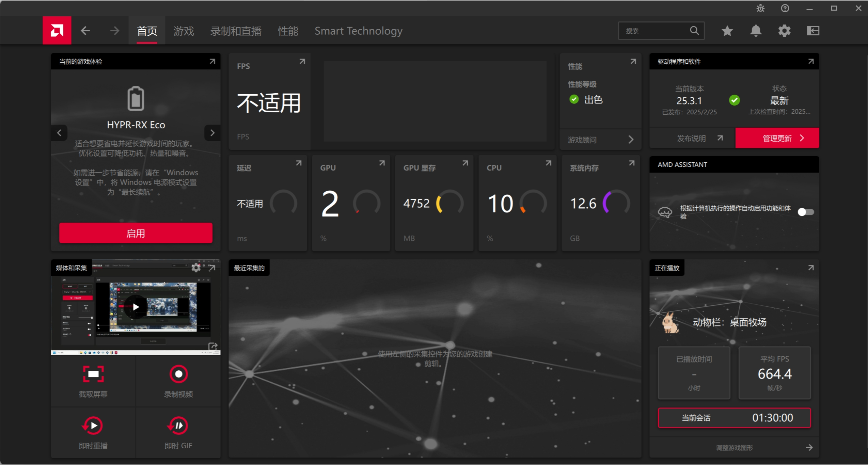Click the 平均 FPS tile
This screenshot has height=465, width=868.
click(775, 373)
